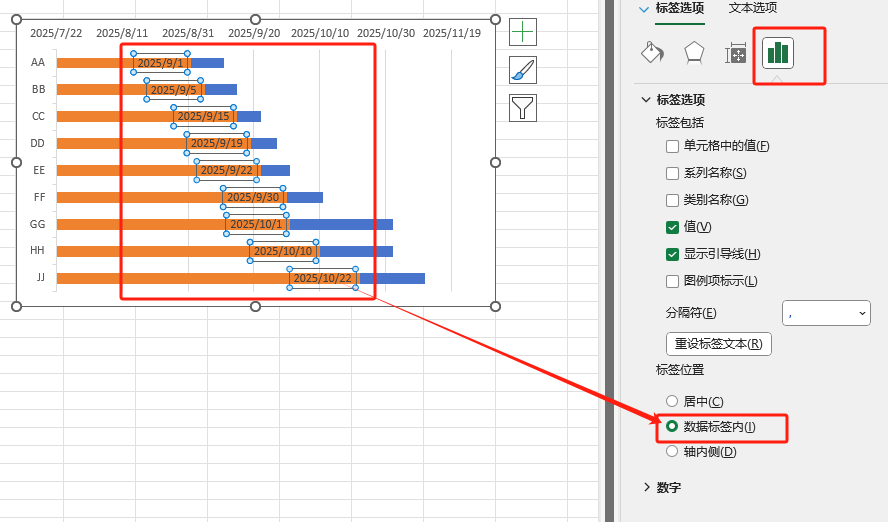This screenshot has height=522, width=888.
Task: Select the 2025/10/10 data label
Action: tap(283, 251)
